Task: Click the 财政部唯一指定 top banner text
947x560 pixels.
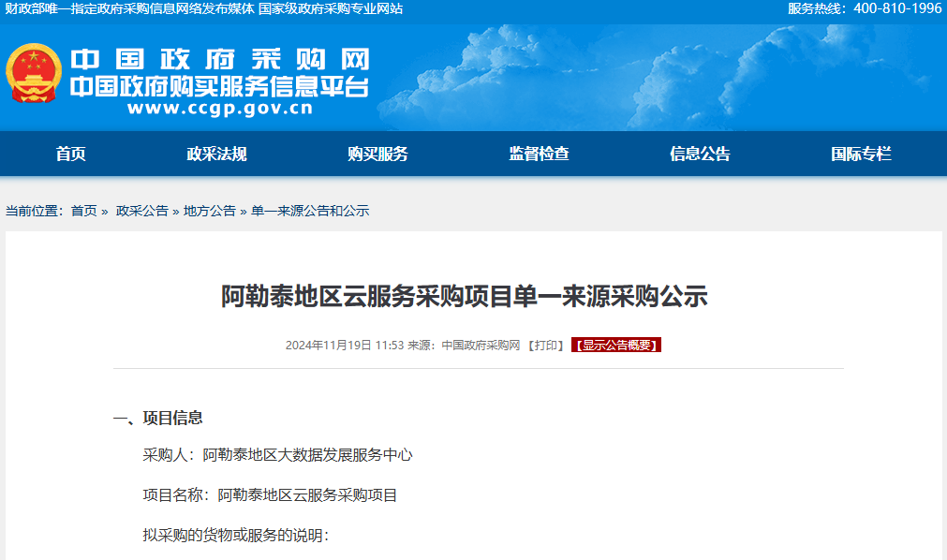Action: click(128, 9)
